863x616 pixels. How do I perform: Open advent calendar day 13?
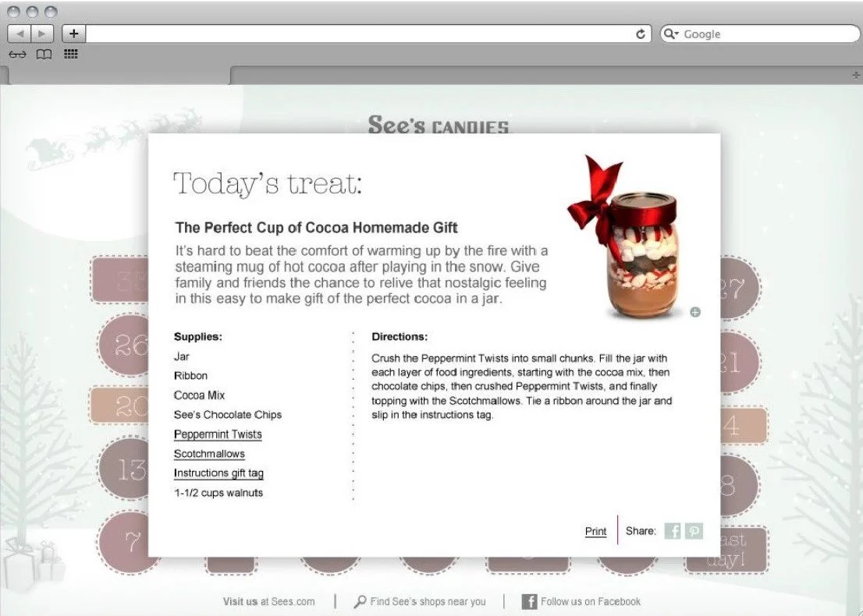coord(123,469)
